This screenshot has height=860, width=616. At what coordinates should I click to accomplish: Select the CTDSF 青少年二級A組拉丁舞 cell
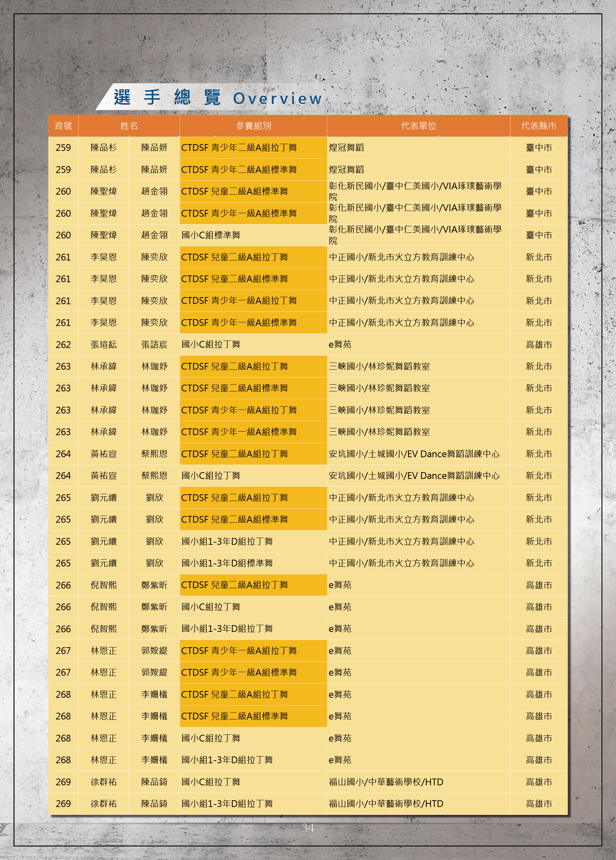[253, 148]
